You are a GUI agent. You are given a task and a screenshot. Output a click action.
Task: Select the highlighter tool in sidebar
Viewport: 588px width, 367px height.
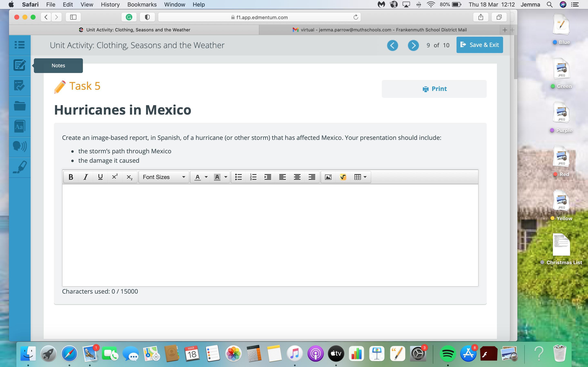point(19,167)
